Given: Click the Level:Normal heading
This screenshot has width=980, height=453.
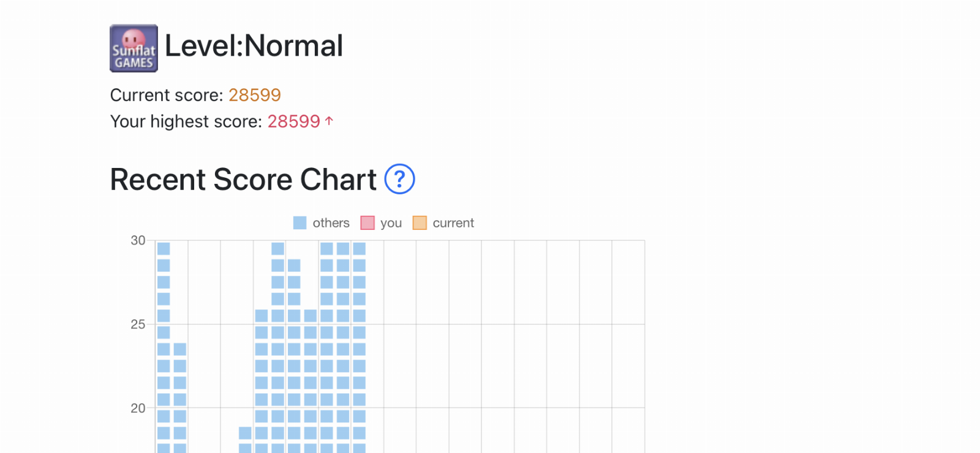Looking at the screenshot, I should coord(254,46).
